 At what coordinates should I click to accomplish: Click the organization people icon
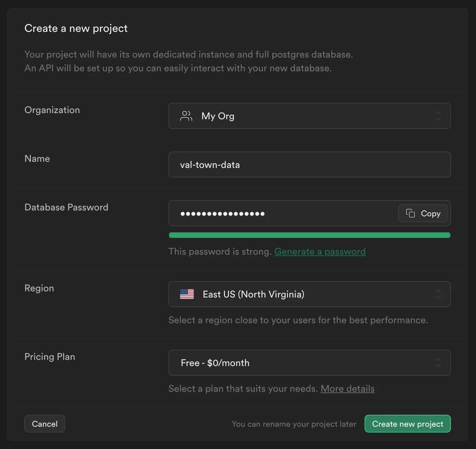[x=186, y=116]
